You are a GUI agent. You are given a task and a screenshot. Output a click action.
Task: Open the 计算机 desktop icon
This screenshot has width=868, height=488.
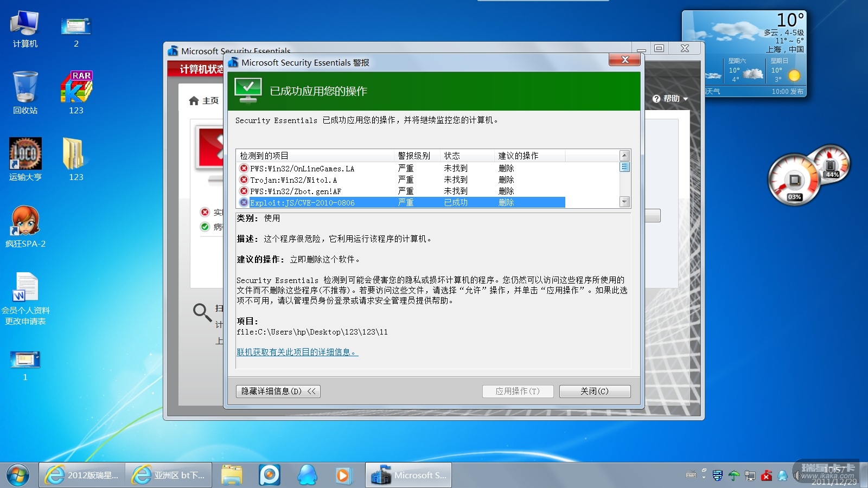pyautogui.click(x=25, y=29)
